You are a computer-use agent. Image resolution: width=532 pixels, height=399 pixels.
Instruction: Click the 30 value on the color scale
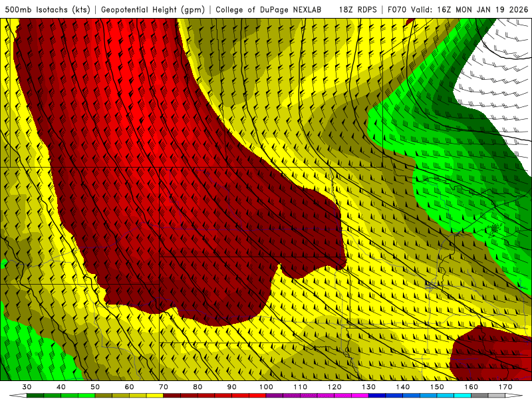(27, 387)
